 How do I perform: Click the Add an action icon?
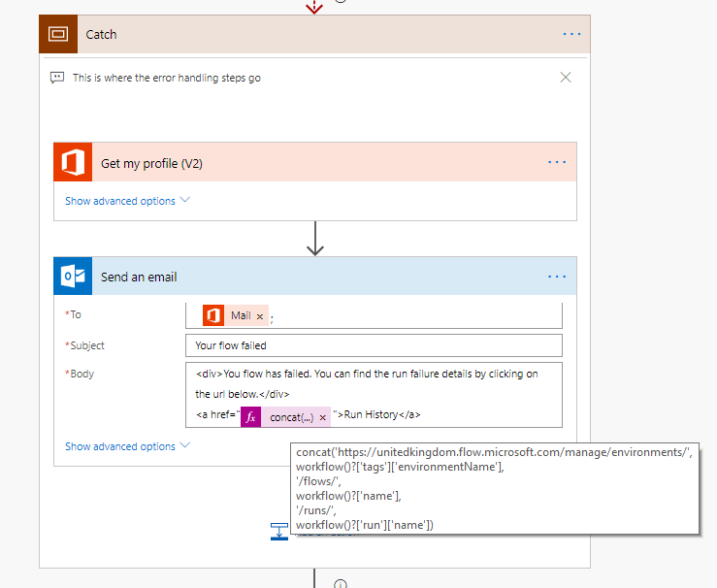click(278, 532)
